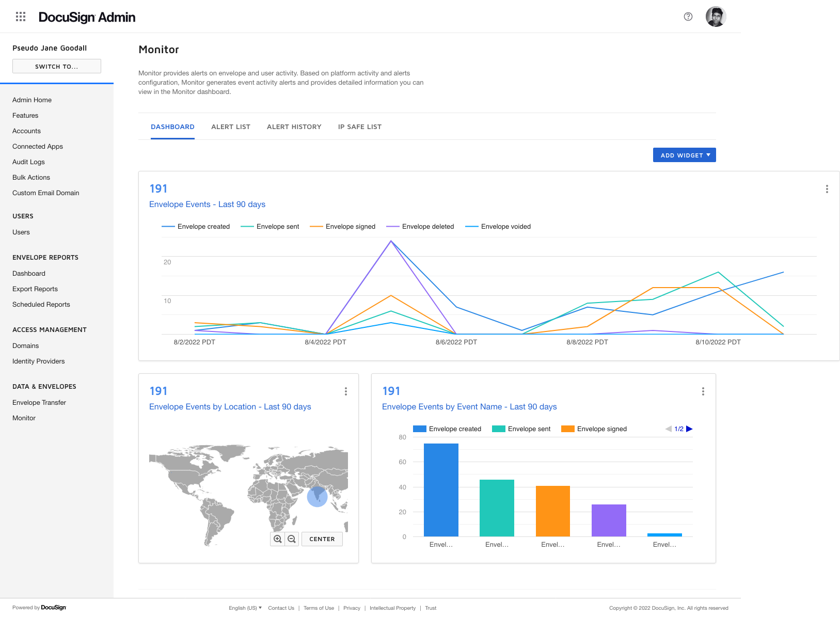Click the teal Envelope sent bar
The width and height of the screenshot is (840, 617).
click(497, 508)
